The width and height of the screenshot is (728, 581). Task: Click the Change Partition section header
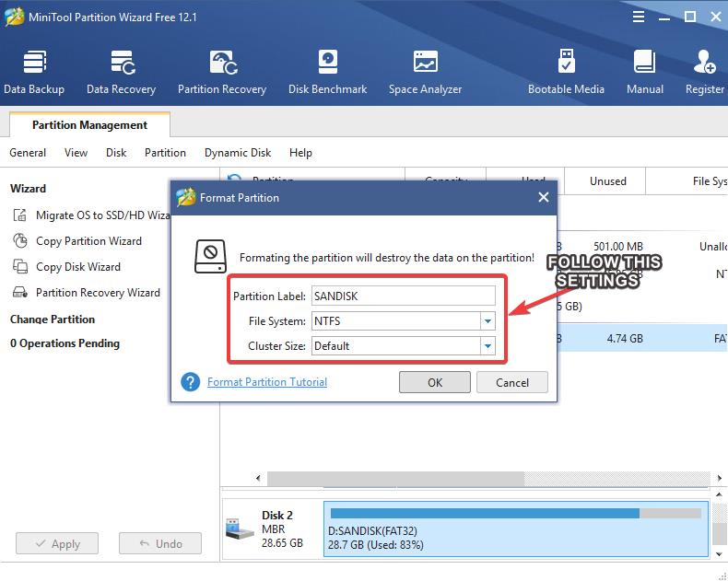point(53,320)
